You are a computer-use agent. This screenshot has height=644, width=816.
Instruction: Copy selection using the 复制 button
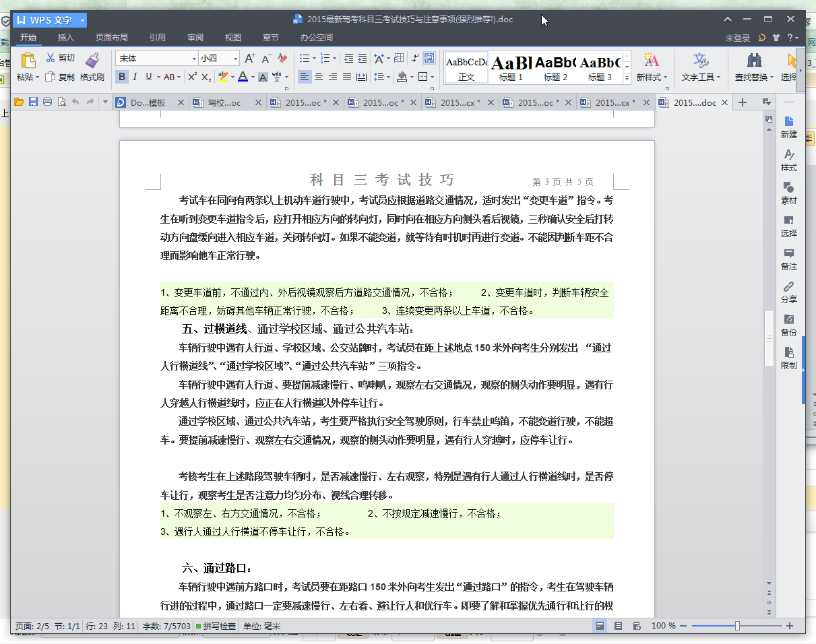[x=60, y=77]
